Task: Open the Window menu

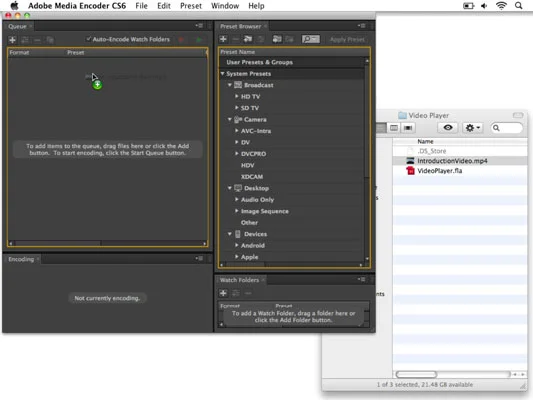Action: click(225, 6)
